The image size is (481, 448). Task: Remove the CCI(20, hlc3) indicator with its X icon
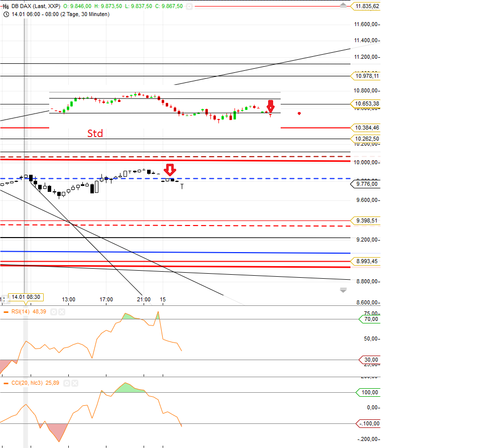(75, 383)
